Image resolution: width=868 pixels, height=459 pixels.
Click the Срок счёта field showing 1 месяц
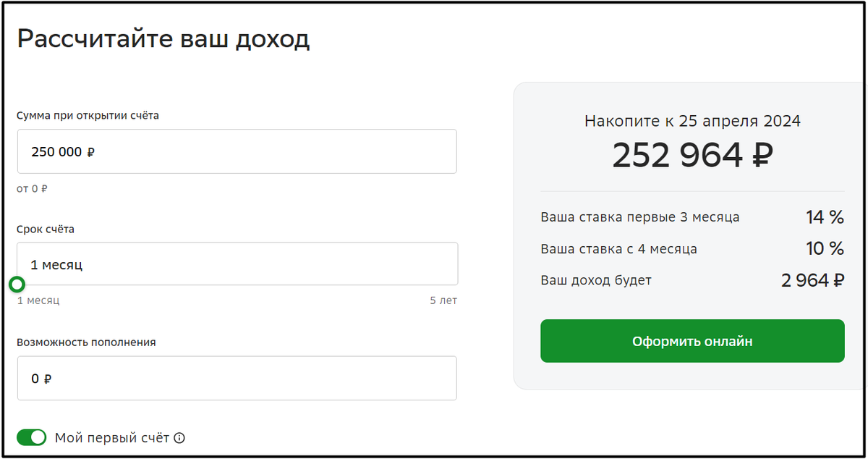pyautogui.click(x=237, y=264)
